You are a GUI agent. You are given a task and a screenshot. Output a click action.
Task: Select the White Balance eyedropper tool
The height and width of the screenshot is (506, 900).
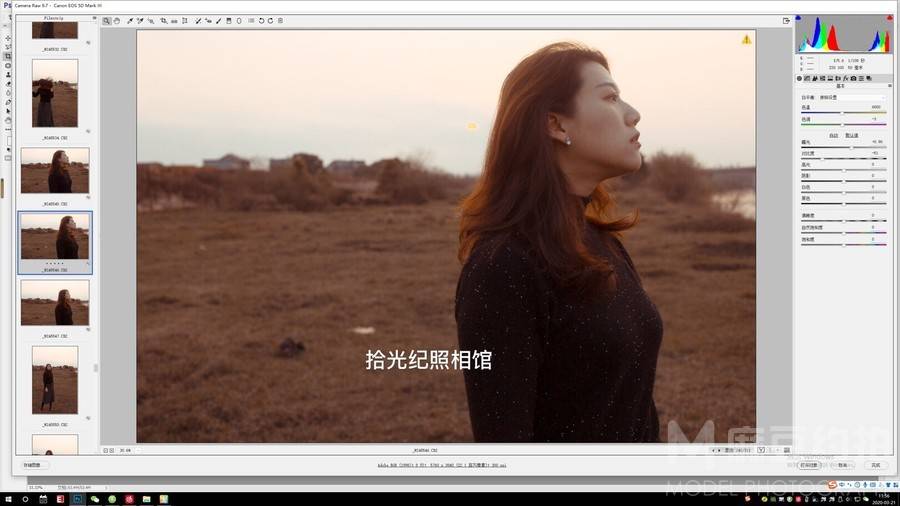[x=130, y=21]
